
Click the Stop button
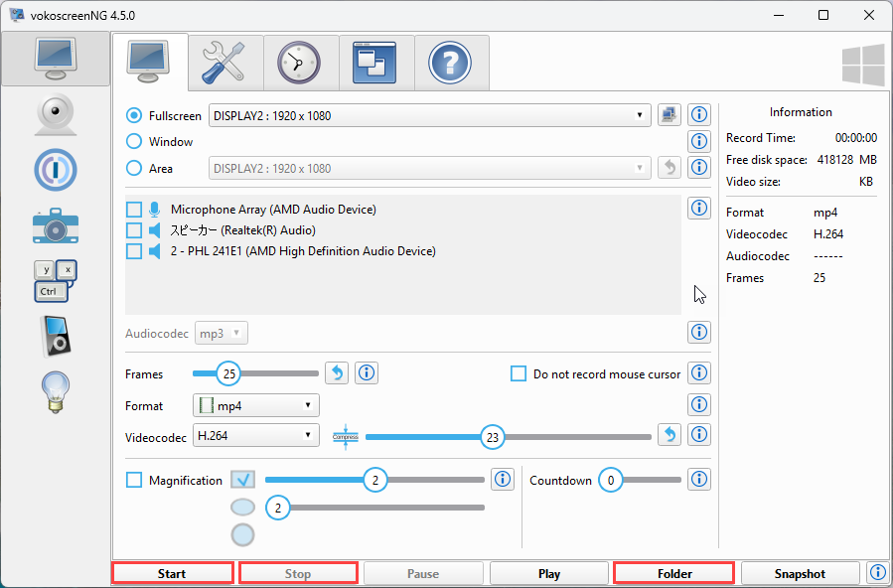(x=298, y=573)
